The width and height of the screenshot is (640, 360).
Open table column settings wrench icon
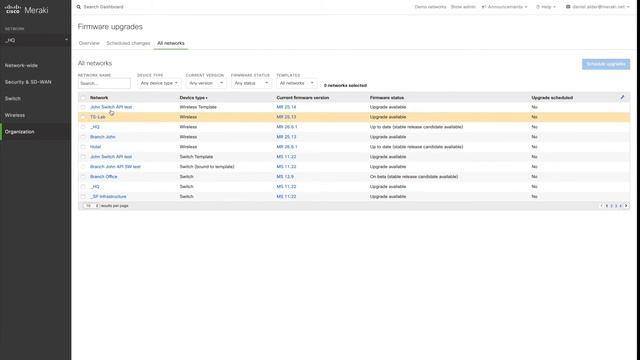point(622,98)
